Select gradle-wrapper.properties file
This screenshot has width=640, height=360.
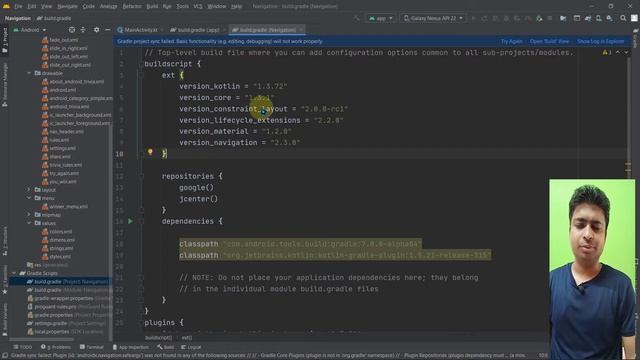click(x=69, y=298)
